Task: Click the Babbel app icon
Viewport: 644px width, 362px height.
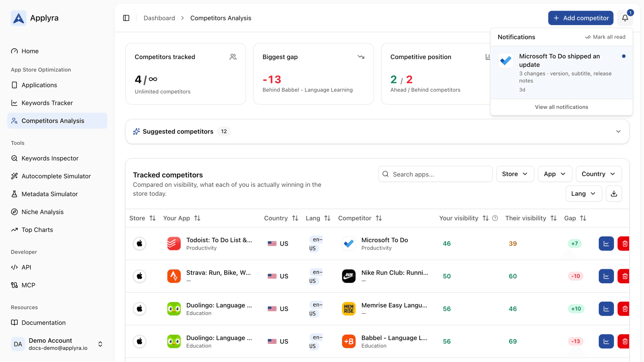Action: click(x=349, y=341)
